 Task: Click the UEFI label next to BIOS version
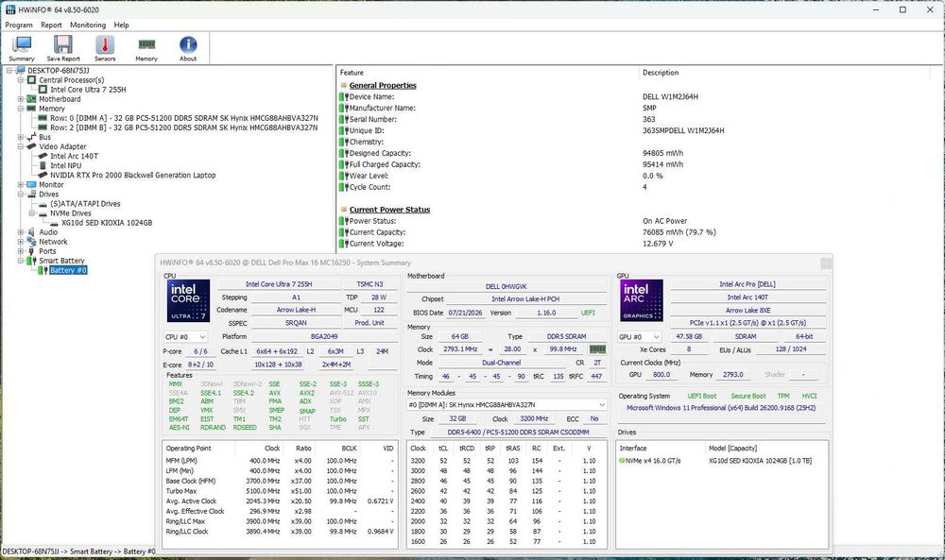tap(588, 314)
